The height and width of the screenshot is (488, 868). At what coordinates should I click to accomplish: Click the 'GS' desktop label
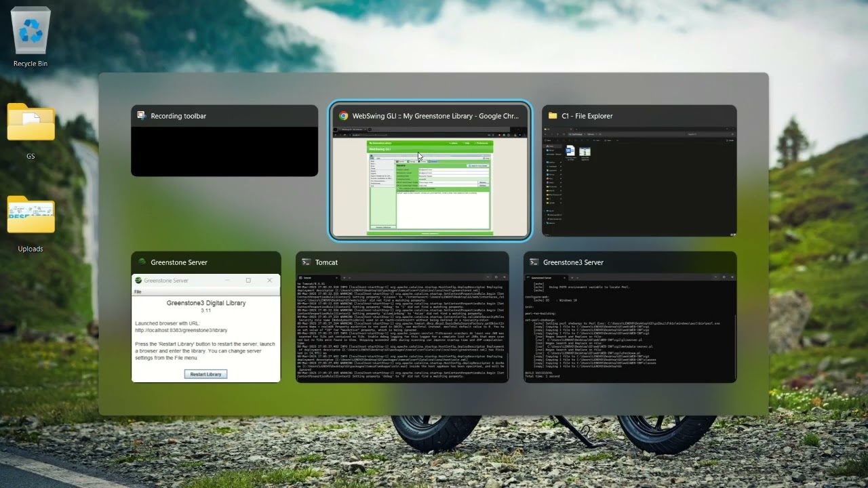pos(31,156)
